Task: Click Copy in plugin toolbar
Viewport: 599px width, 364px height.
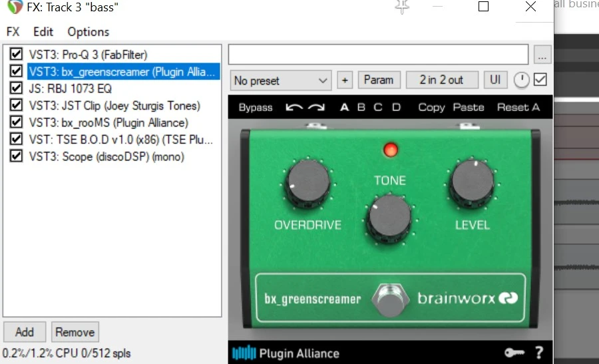Action: pyautogui.click(x=431, y=107)
